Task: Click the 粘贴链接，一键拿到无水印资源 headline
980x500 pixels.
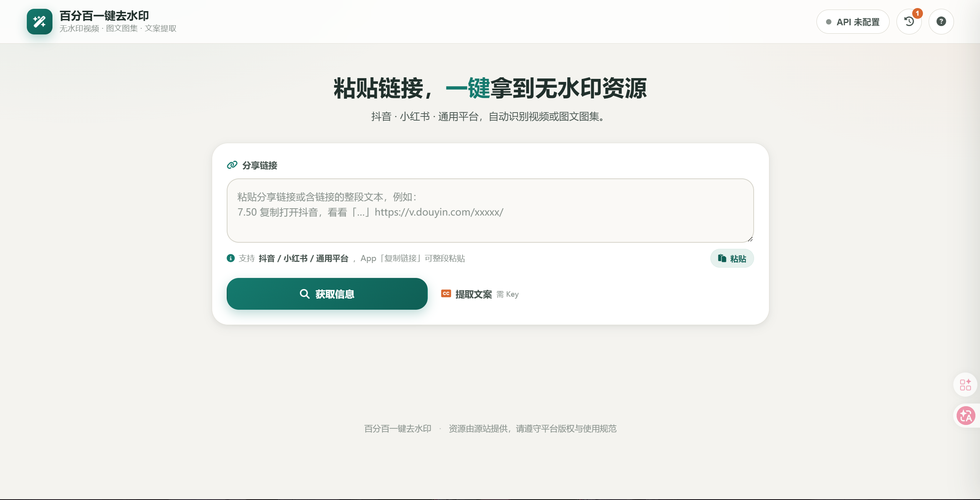Action: pos(490,88)
